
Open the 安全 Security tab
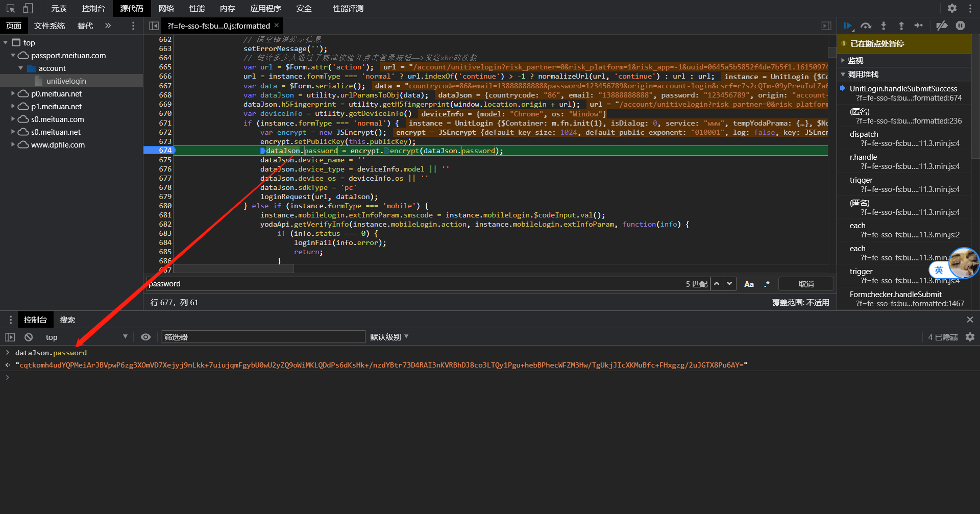304,8
